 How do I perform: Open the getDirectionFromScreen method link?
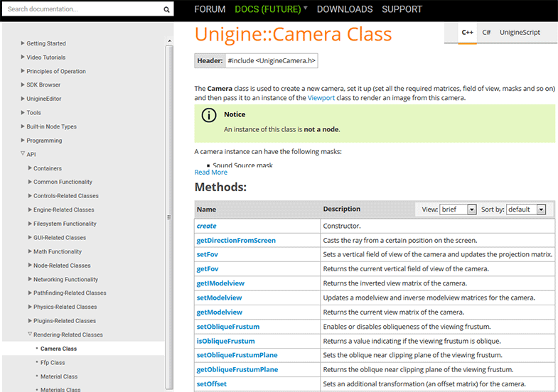point(236,241)
